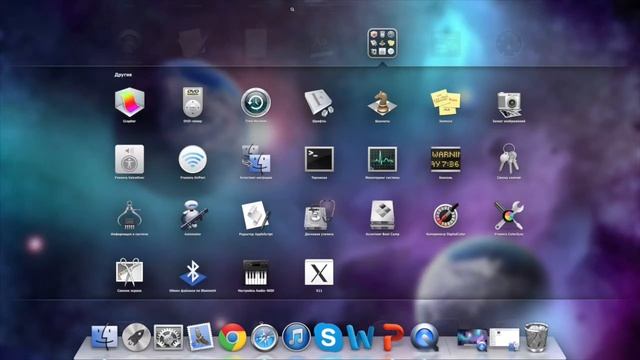The height and width of the screenshot is (360, 640).
Task: Open Skype from the Dock
Action: (x=328, y=337)
